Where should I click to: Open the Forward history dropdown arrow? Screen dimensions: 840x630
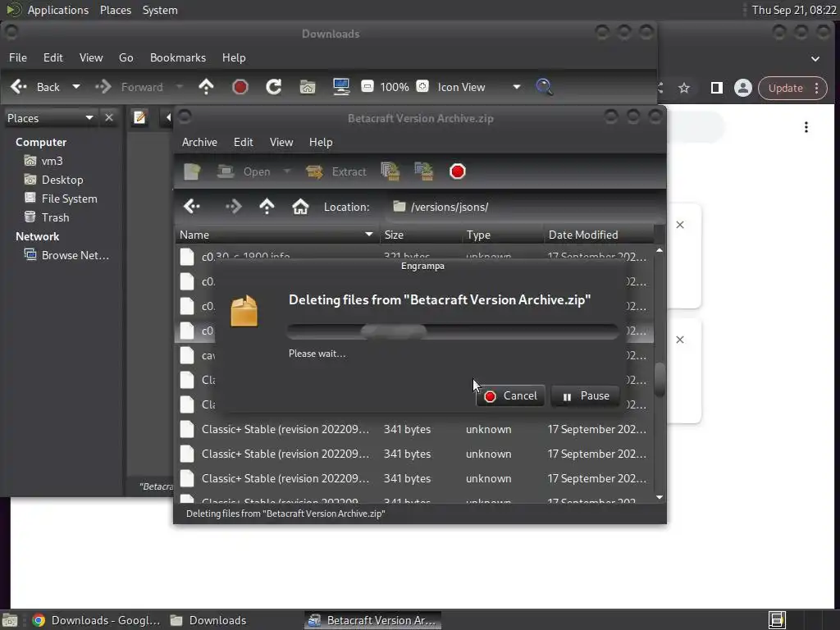[x=180, y=87]
